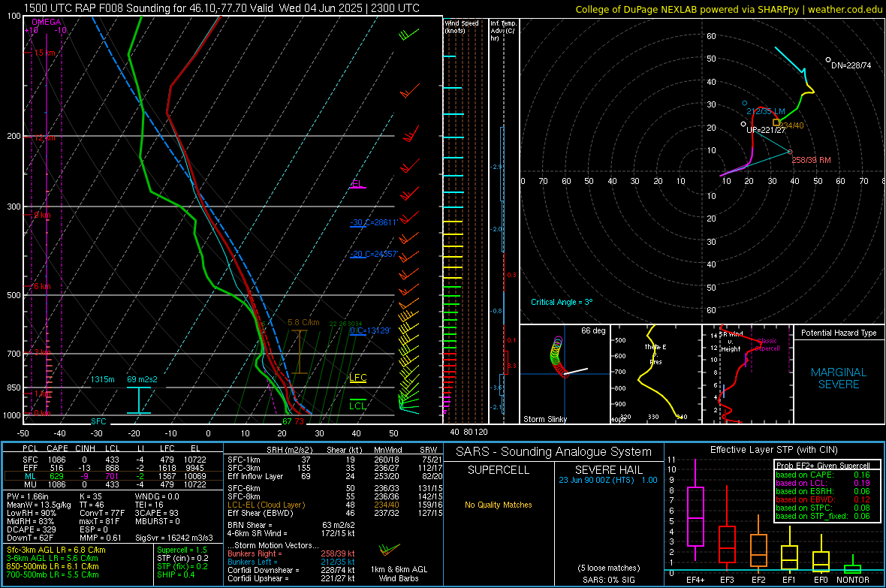This screenshot has height=588, width=886.
Task: Select the EL marker on the skew-T
Action: pyautogui.click(x=357, y=184)
